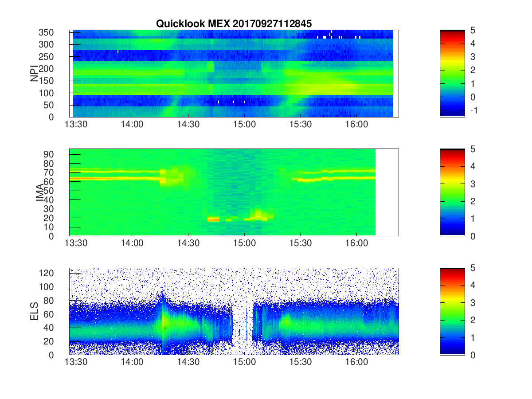Click 15:30 time label under NPI panel
This screenshot has width=532, height=399.
[300, 125]
